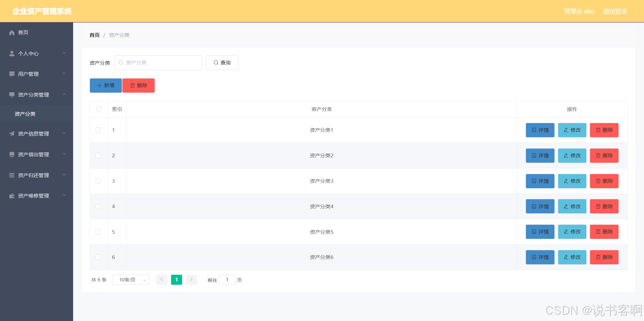This screenshot has width=644, height=321.
Task: Check the row checkbox for 资产分类3
Action: coord(98,181)
